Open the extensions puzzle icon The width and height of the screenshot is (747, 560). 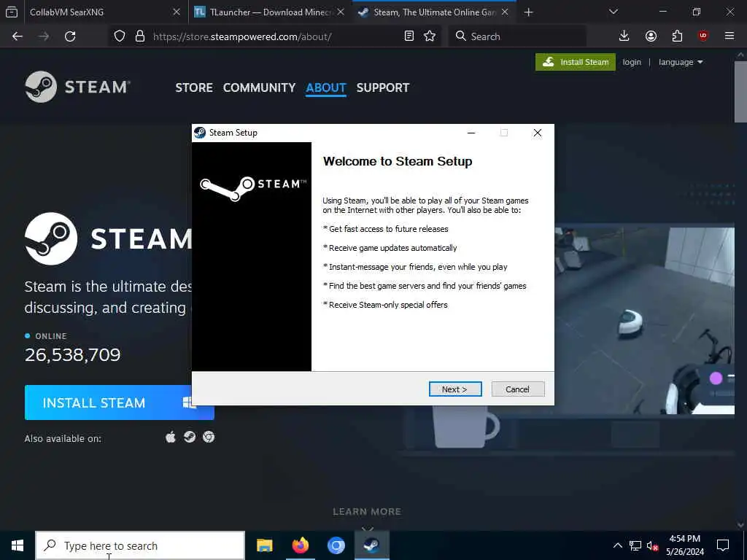pyautogui.click(x=677, y=36)
